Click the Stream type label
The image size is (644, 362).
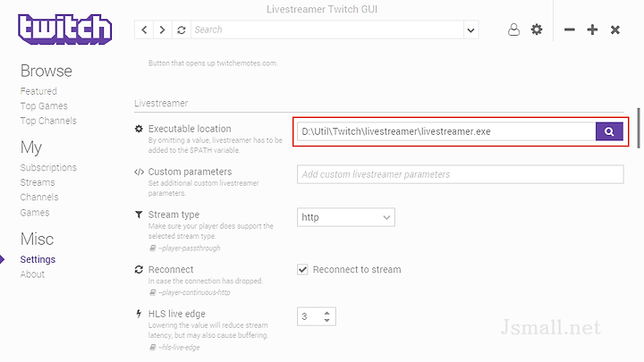[174, 215]
